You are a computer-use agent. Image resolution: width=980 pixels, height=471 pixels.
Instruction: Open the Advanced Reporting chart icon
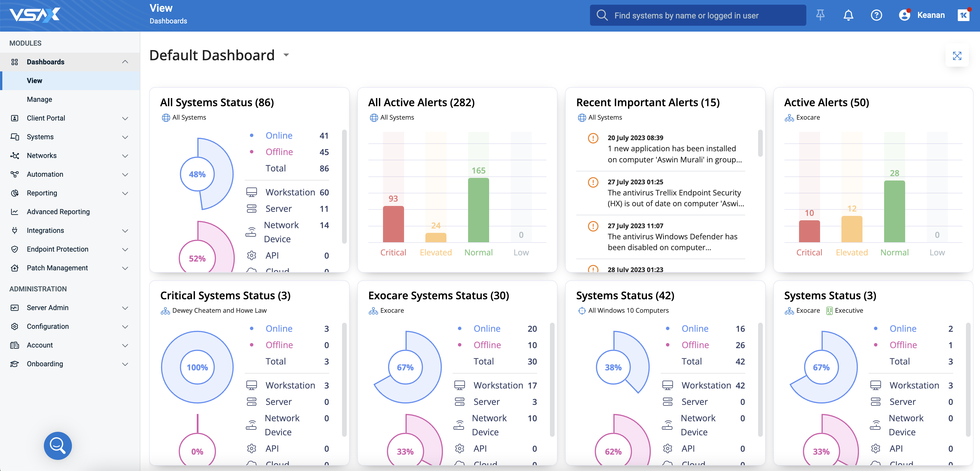tap(14, 211)
